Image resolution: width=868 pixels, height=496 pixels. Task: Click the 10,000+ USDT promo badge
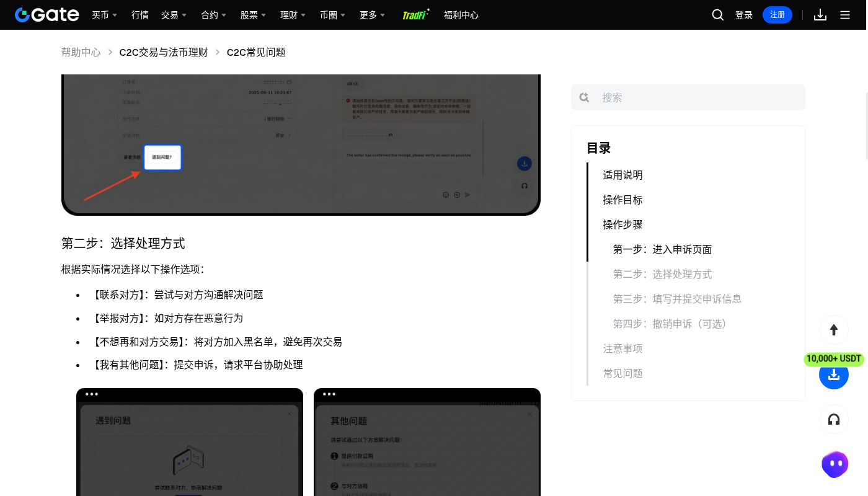tap(834, 358)
